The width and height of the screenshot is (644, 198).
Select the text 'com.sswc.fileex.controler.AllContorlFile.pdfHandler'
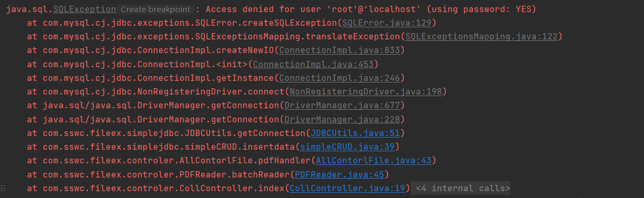[x=177, y=160]
